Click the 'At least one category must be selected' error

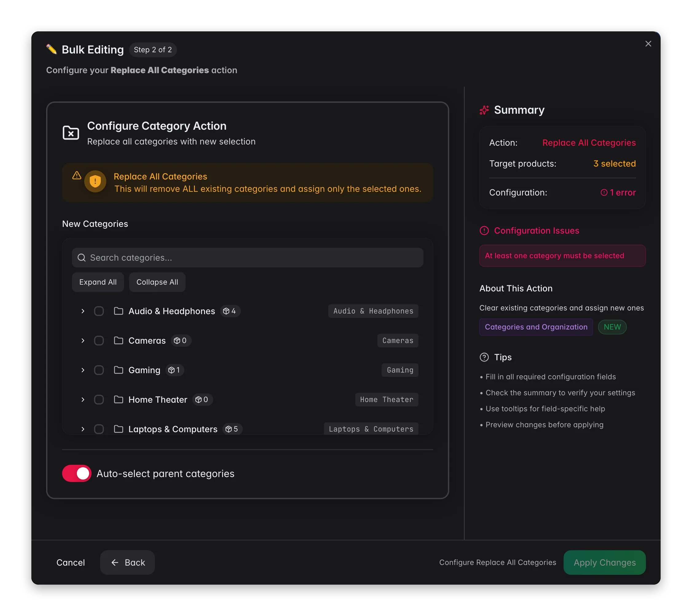562,256
